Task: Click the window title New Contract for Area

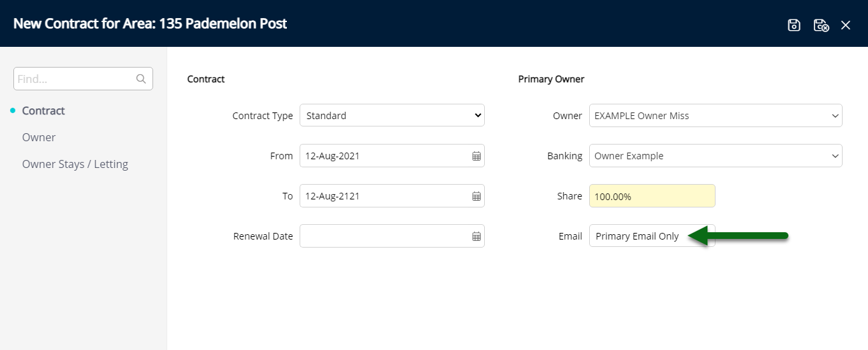Action: (150, 24)
